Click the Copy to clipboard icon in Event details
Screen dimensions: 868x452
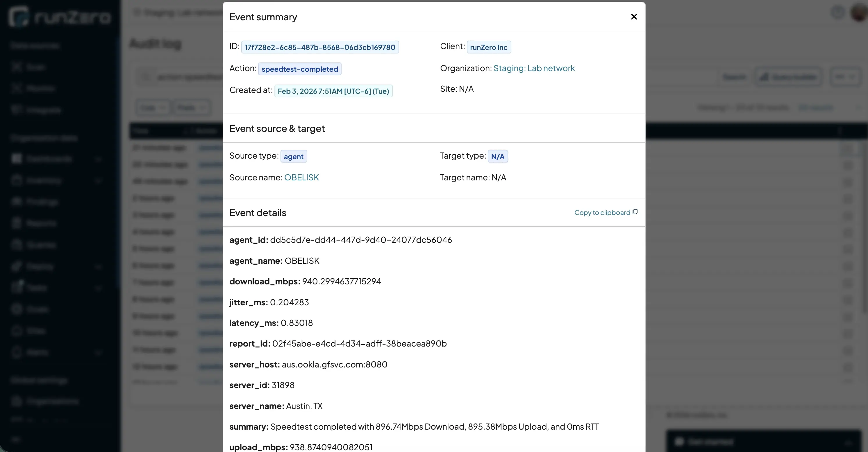pos(635,212)
